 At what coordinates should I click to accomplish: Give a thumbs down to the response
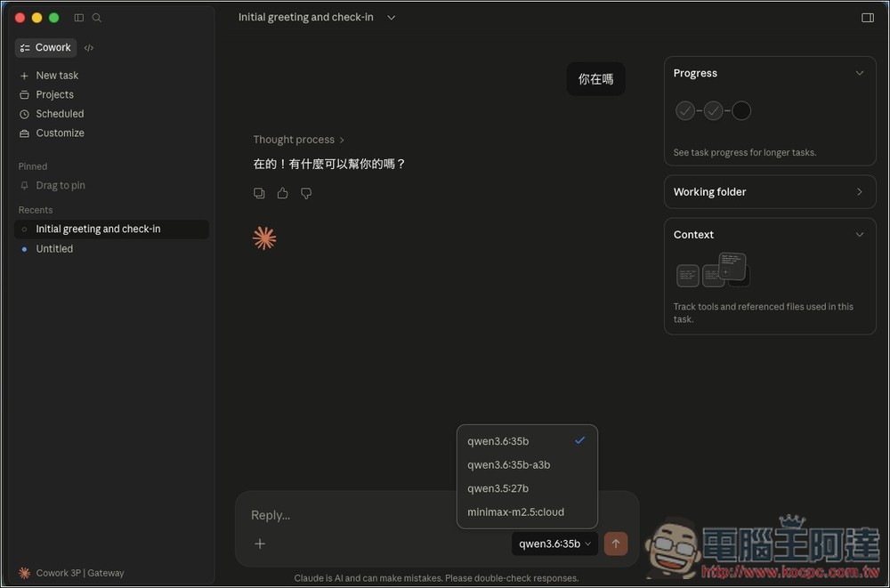[305, 193]
